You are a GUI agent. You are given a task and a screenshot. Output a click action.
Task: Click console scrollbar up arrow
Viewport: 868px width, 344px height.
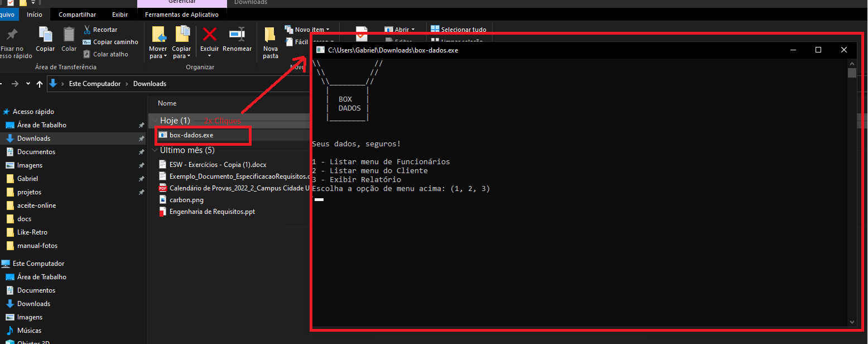[852, 64]
